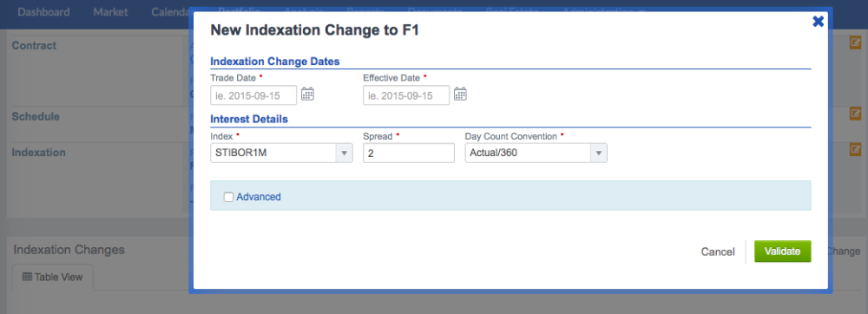Open the Trade Date calendar picker
This screenshot has height=314, width=868.
coord(307,95)
